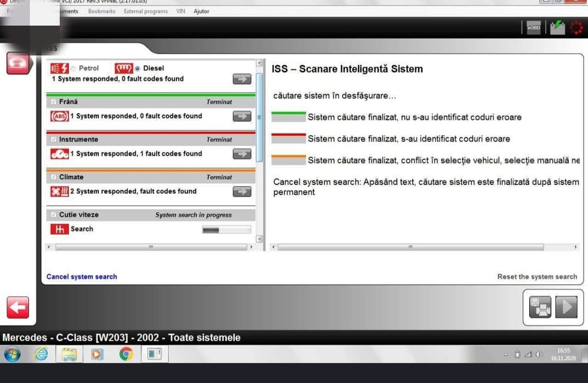Image resolution: width=588 pixels, height=383 pixels.
Task: Open Instrumente results with the arrow button
Action: coord(242,154)
